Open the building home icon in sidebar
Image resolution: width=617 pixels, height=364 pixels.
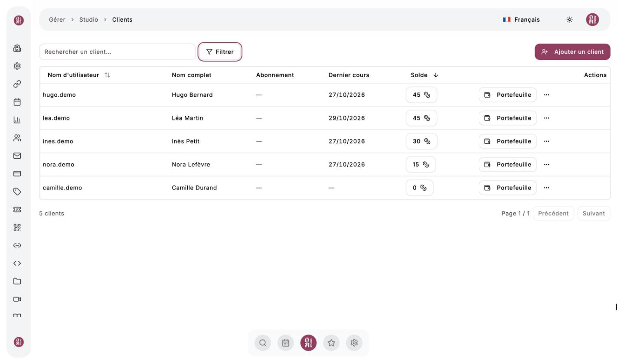(x=17, y=48)
